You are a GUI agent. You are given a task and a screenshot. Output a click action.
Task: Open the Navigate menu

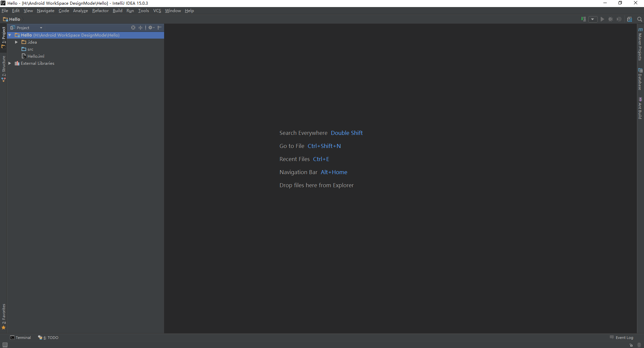(46, 11)
